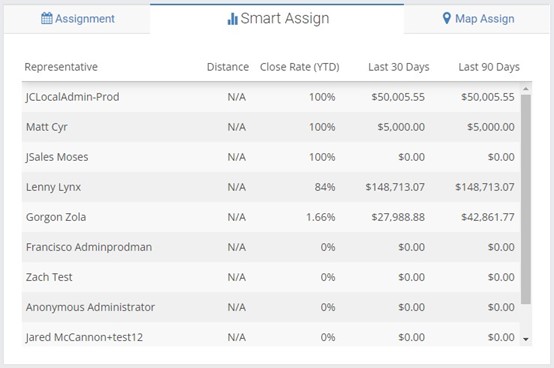Select representative JCLocalAdmin-Prod row
The width and height of the screenshot is (554, 368).
271,97
